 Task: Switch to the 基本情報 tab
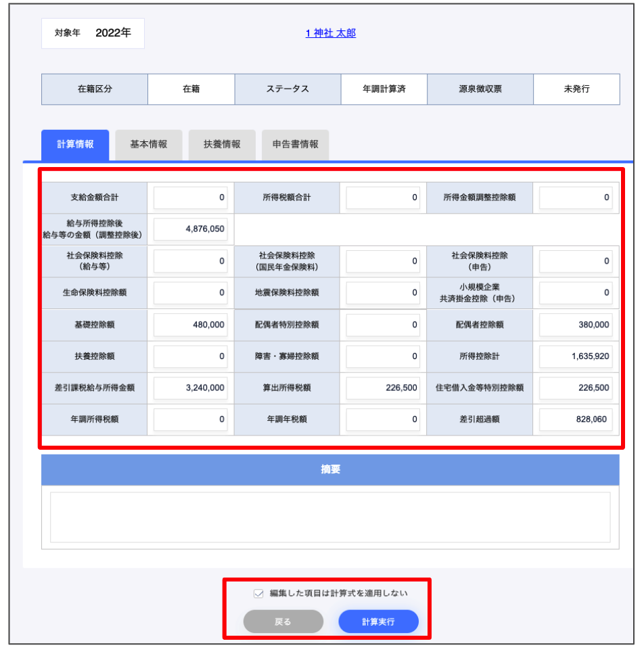coord(148,145)
